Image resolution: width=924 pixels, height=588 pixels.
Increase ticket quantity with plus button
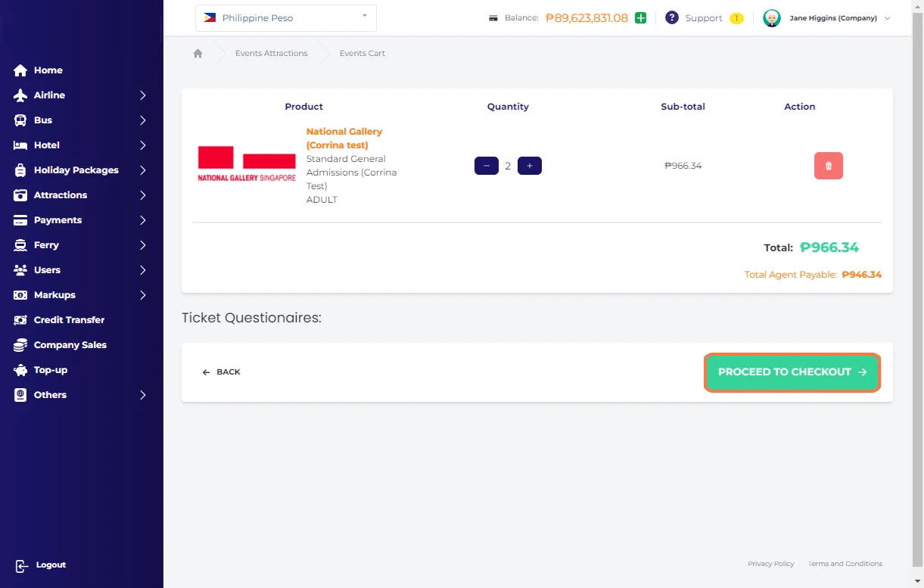530,166
